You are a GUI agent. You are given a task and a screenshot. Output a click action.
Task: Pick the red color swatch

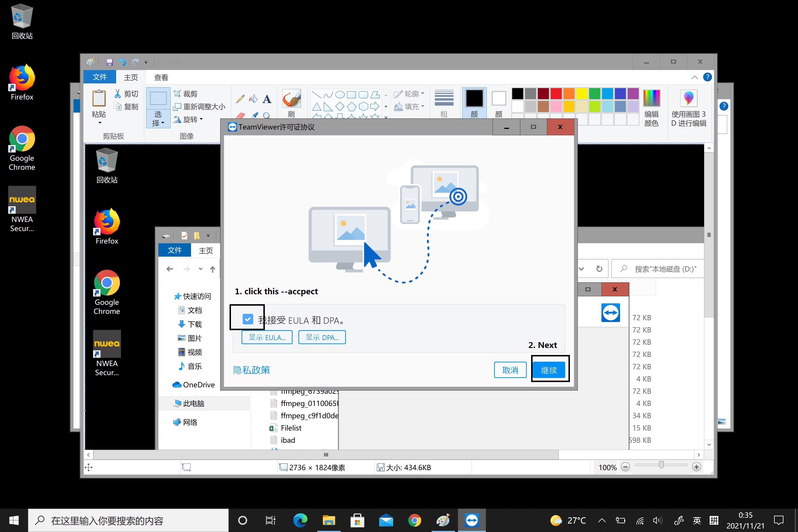556,93
